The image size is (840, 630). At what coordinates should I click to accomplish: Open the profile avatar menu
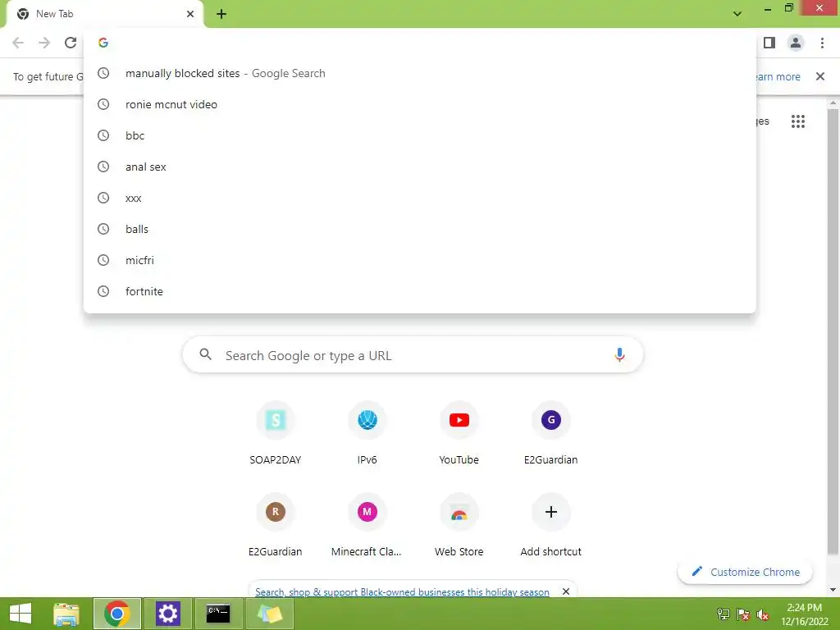(x=796, y=43)
